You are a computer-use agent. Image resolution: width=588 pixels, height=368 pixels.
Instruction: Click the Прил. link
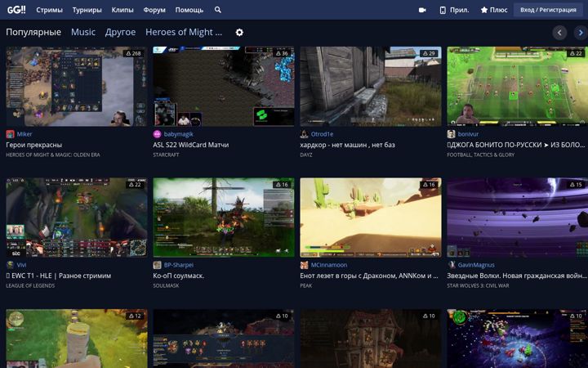459,10
